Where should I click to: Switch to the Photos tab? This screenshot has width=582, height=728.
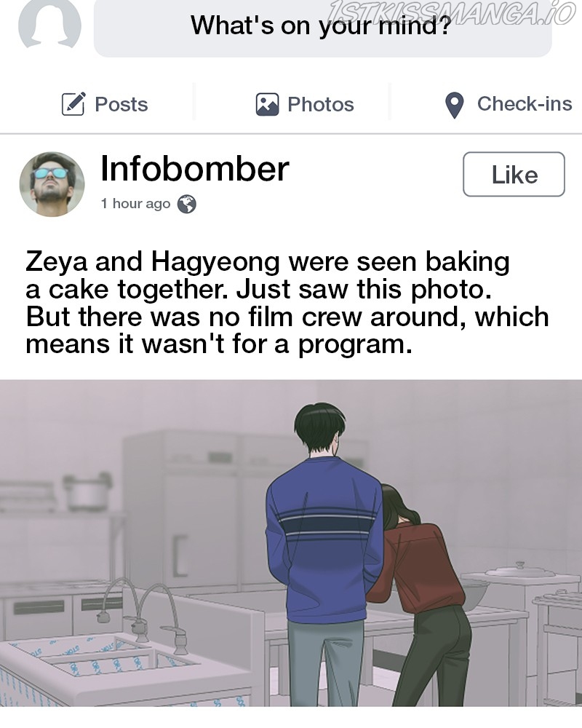tap(305, 104)
